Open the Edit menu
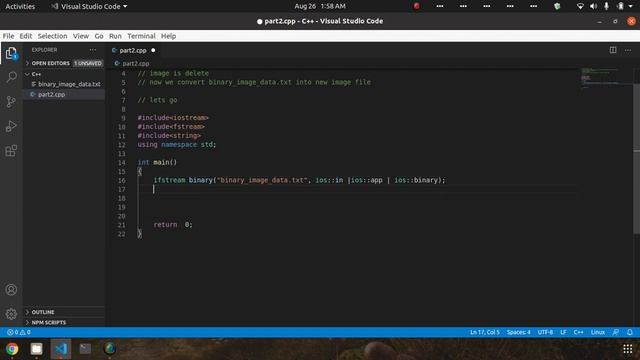640x360 pixels. click(x=26, y=36)
